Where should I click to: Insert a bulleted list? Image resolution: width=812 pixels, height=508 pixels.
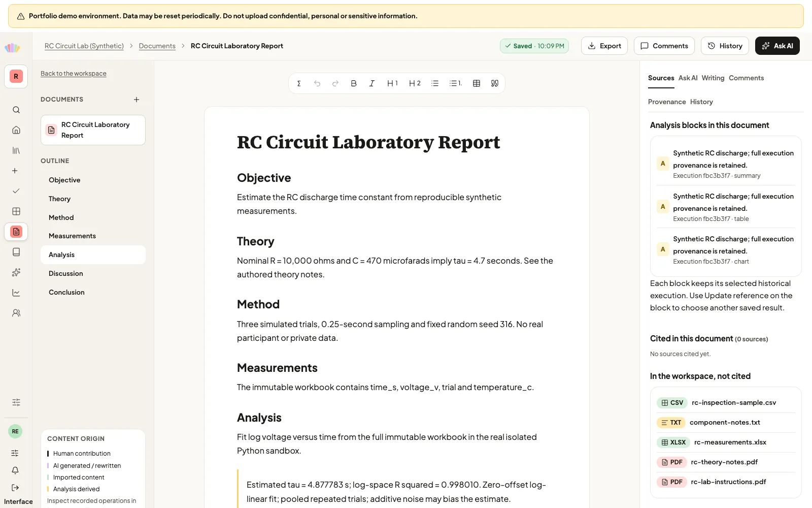(x=435, y=83)
